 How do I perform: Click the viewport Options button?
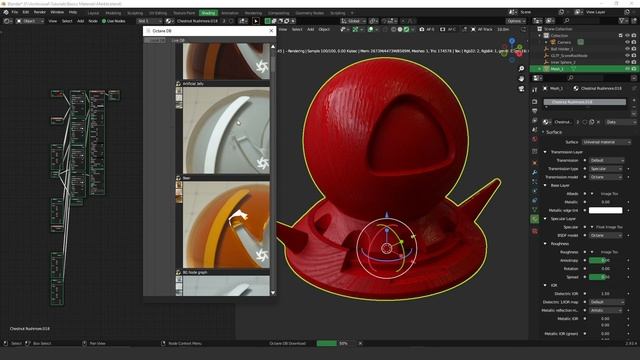516,21
